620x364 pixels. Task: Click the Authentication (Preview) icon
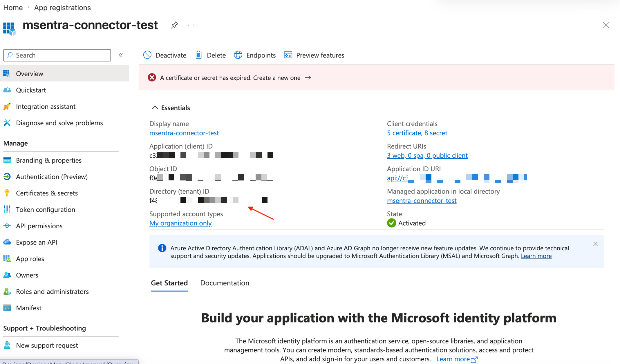pyautogui.click(x=7, y=177)
